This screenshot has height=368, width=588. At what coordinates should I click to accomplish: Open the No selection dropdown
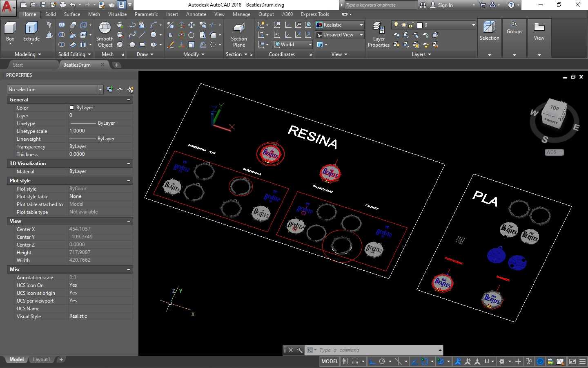point(55,90)
